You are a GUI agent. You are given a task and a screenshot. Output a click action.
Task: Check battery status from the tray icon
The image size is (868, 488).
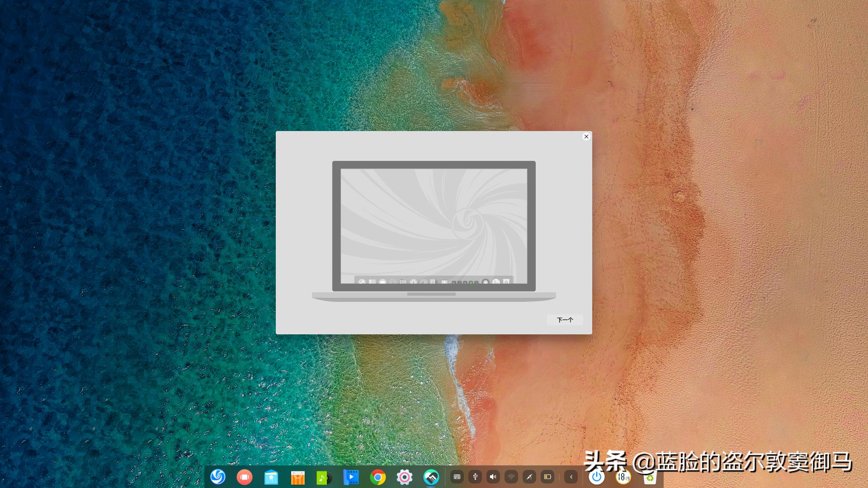547,477
